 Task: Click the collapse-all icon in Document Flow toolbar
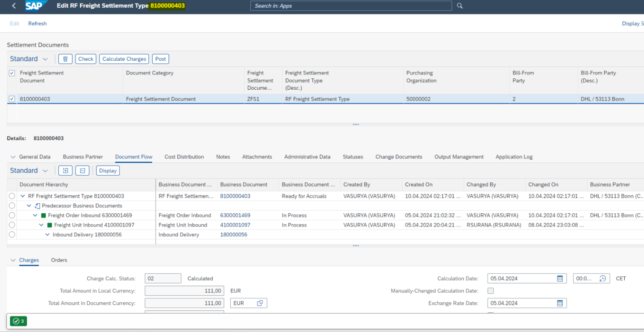pos(82,170)
